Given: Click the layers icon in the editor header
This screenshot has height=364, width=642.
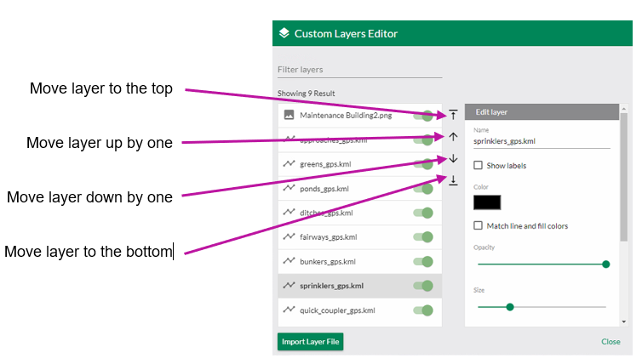Looking at the screenshot, I should [x=284, y=33].
